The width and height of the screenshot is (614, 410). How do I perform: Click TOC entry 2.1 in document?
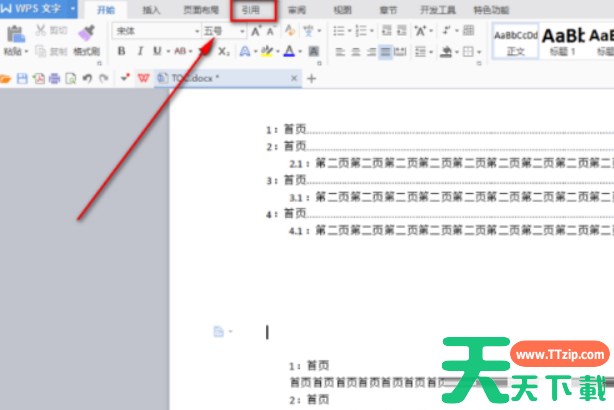coord(451,163)
